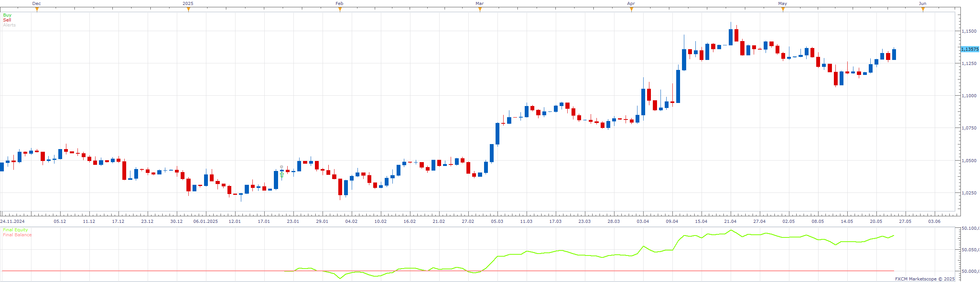Viewport: 980px width, 282px height.
Task: Click the 04.02 date axis label
Action: click(x=351, y=221)
